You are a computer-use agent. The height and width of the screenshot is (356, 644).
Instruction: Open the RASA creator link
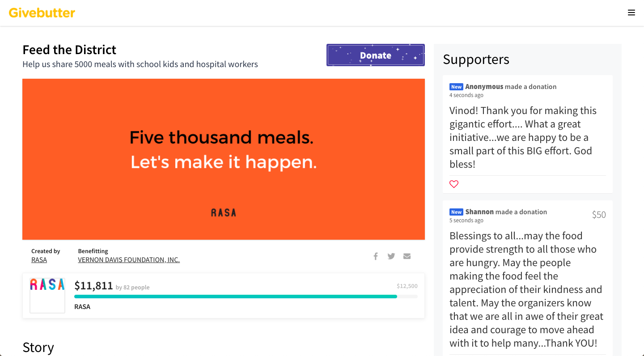39,260
